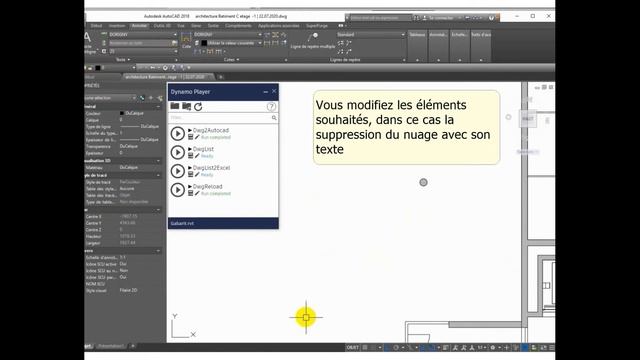Expand the DwgReload script details
640x360 pixels.
pos(190,187)
